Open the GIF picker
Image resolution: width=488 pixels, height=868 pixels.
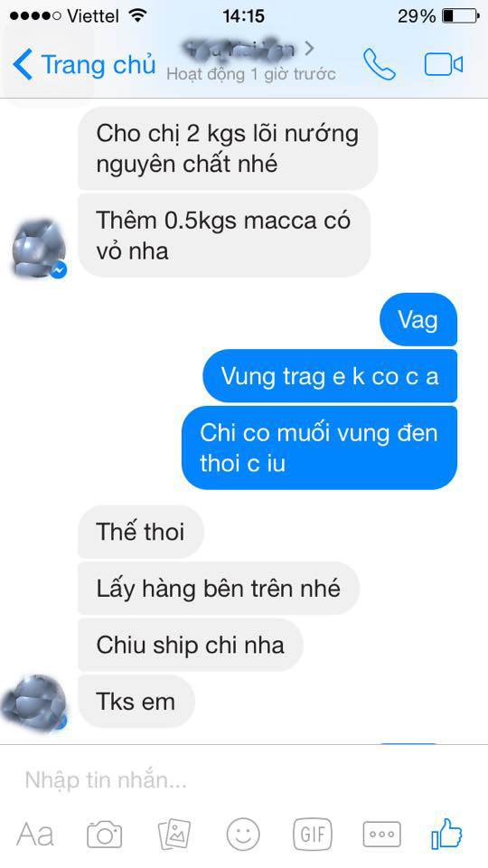click(313, 833)
